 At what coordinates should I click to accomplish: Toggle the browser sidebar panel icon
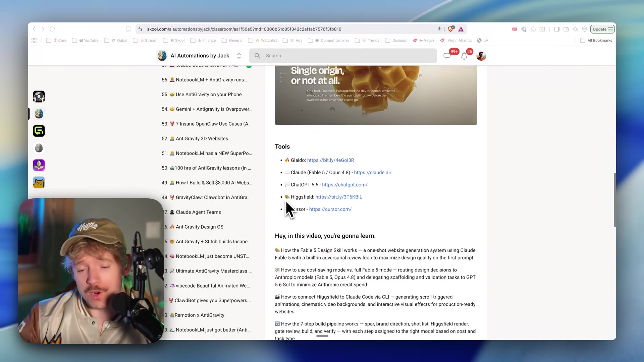click(x=557, y=29)
